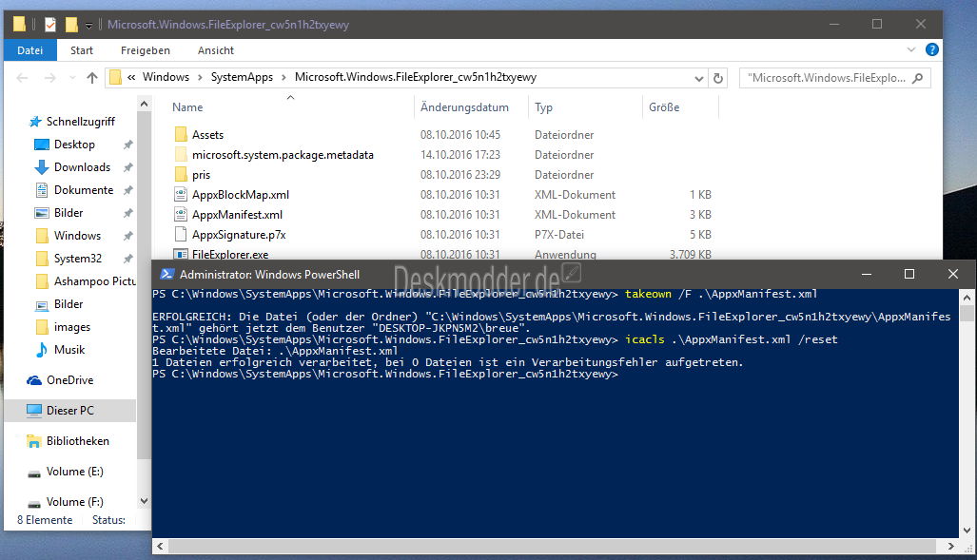The width and height of the screenshot is (977, 560).
Task: Click the PowerShell window title icon
Action: 166,274
